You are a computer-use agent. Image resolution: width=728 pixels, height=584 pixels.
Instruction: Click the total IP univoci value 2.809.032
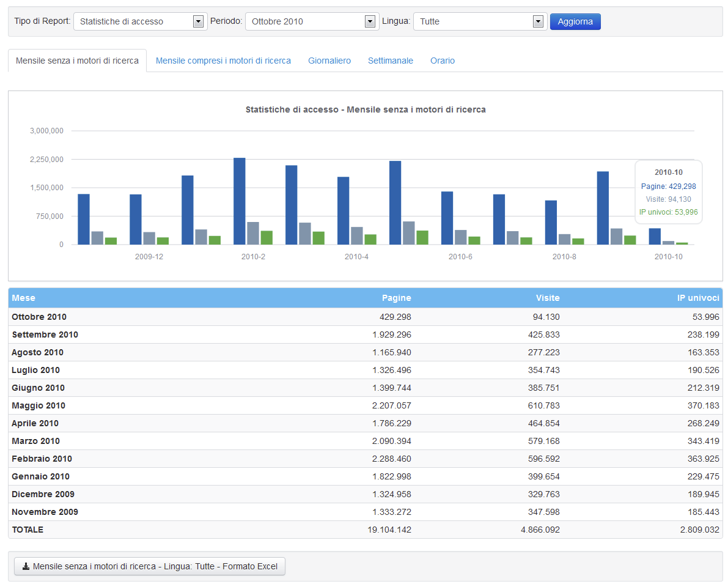click(700, 530)
